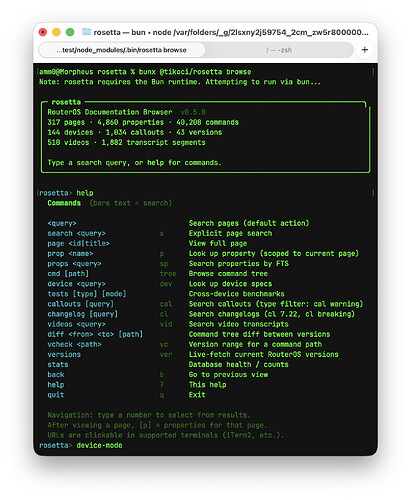Click the 'quit' command entry
The height and width of the screenshot is (500, 410).
[56, 395]
